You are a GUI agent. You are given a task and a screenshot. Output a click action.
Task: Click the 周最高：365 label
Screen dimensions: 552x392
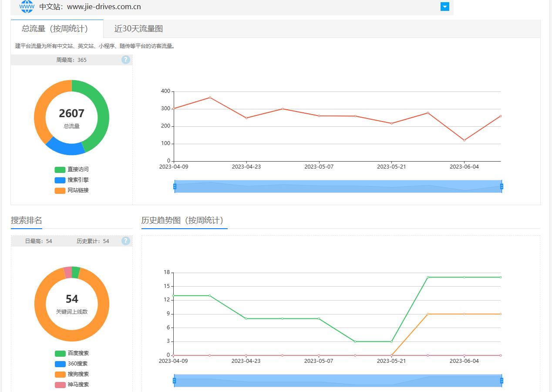tap(71, 60)
